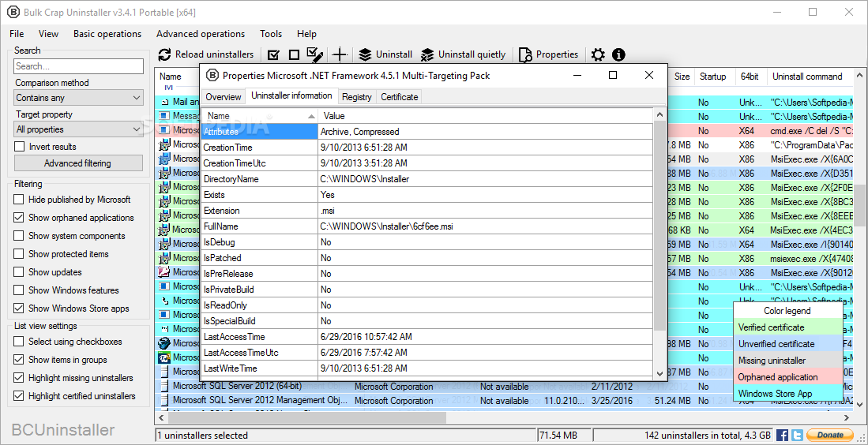The height and width of the screenshot is (445, 868).
Task: Click Unverified certificate legend color
Action: point(787,344)
